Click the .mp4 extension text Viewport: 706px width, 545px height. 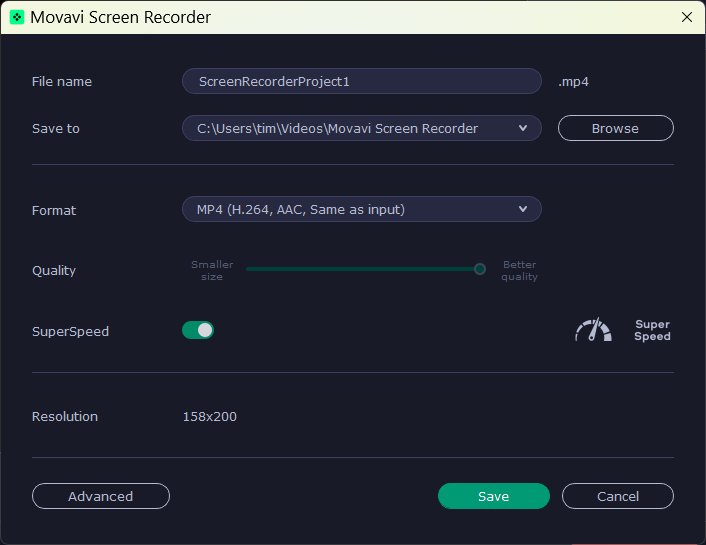(573, 82)
